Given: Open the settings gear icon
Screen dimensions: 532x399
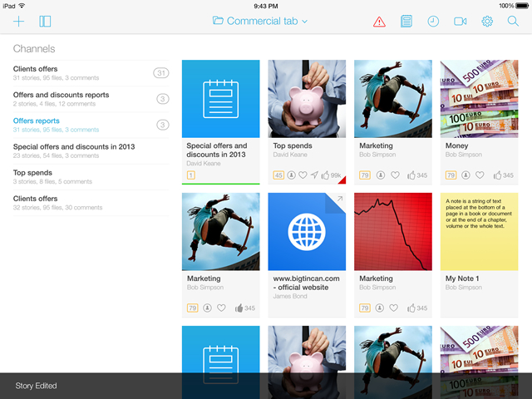Looking at the screenshot, I should click(x=487, y=22).
